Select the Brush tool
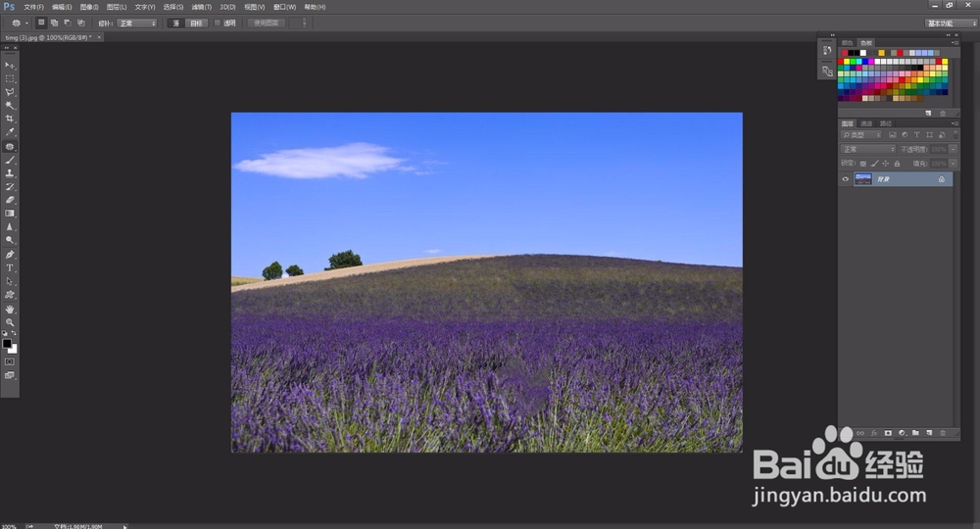 (10, 160)
